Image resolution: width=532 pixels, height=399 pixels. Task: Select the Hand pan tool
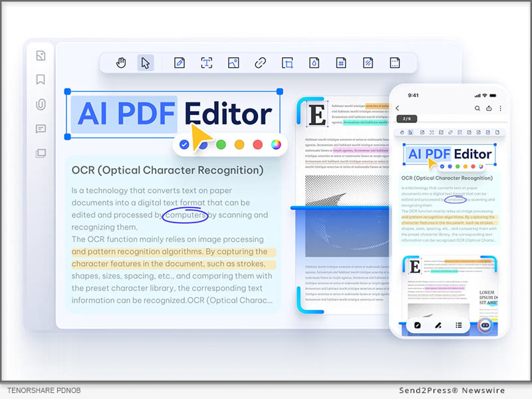121,63
